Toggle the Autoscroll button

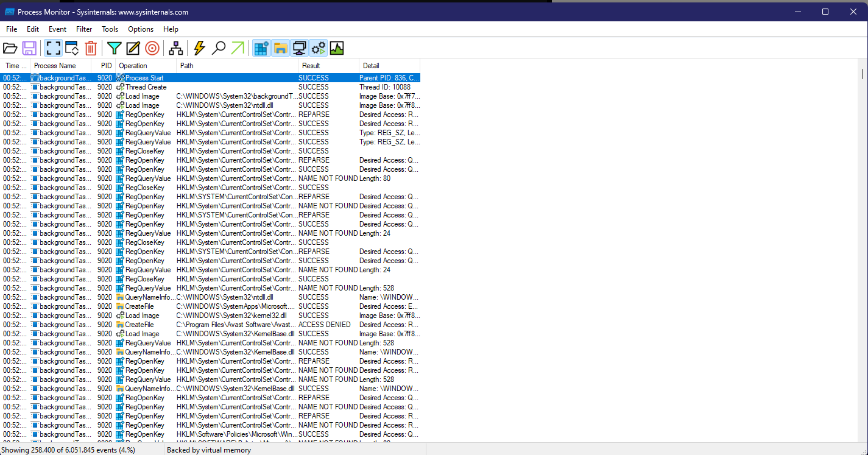72,48
